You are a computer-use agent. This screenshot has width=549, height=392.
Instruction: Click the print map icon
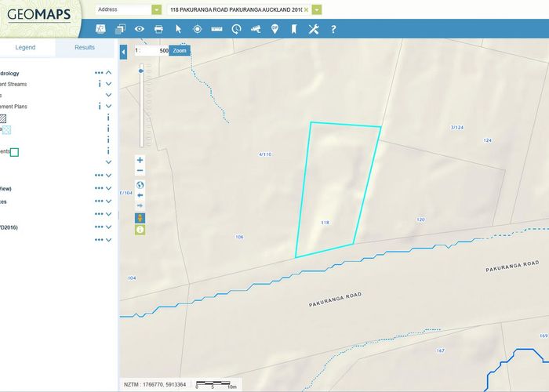point(158,29)
